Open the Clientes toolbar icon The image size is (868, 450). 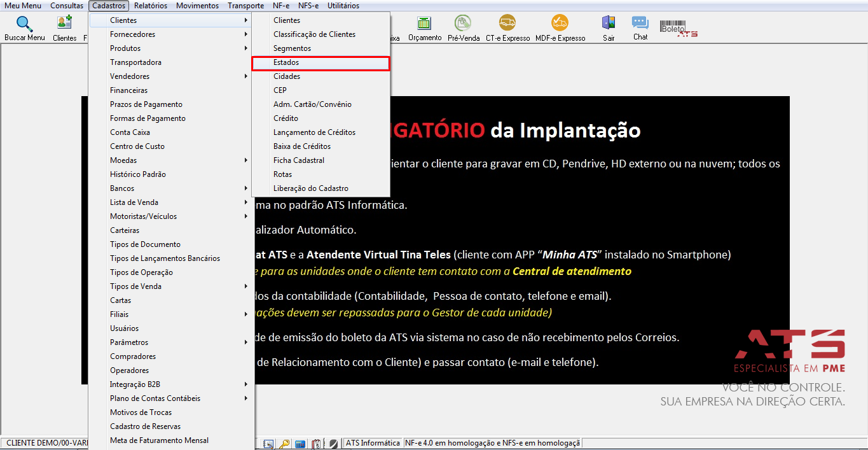64,24
